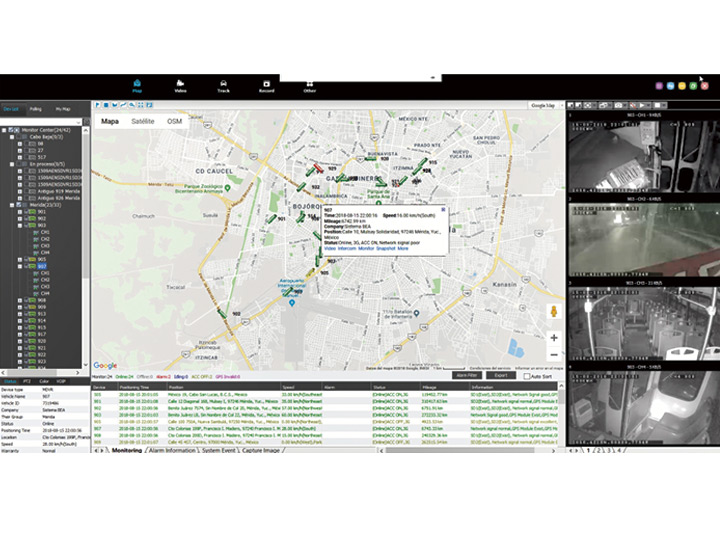
Task: Click the first video toolbar layout icon
Action: pos(571,105)
